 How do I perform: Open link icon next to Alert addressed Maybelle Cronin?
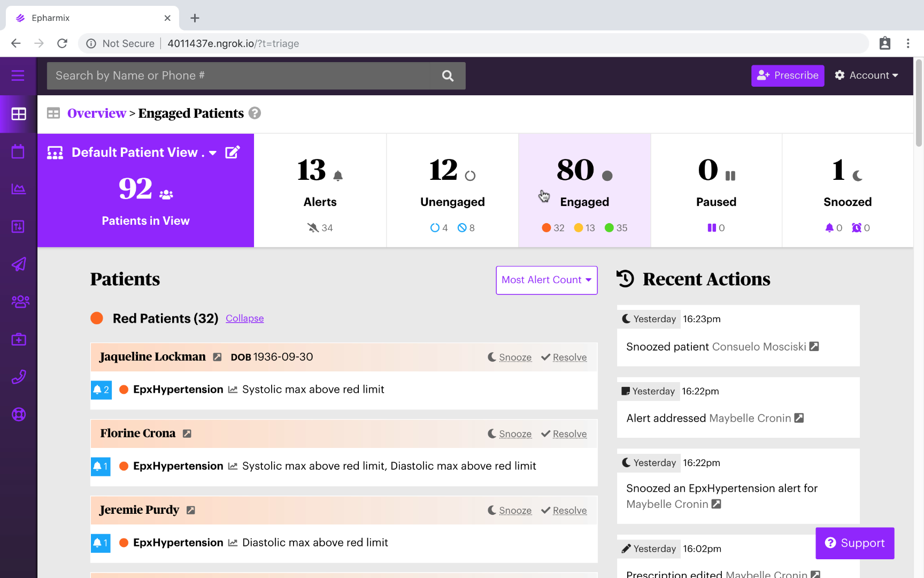pyautogui.click(x=799, y=417)
